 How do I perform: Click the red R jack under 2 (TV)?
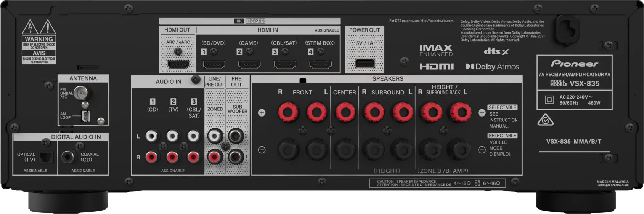tap(172, 157)
